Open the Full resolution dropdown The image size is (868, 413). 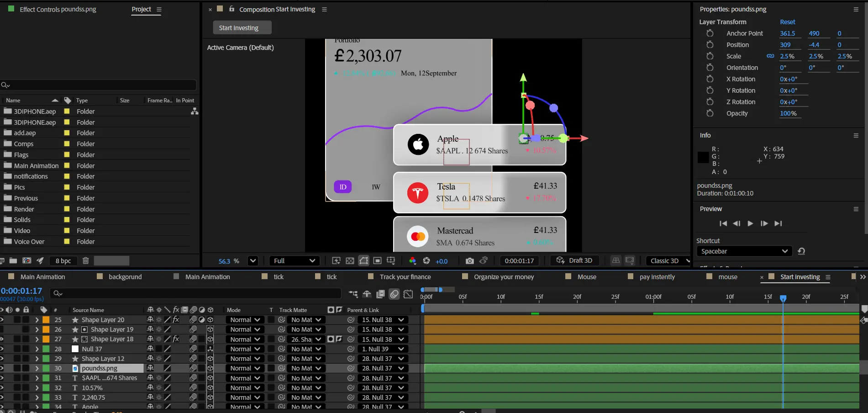(295, 260)
